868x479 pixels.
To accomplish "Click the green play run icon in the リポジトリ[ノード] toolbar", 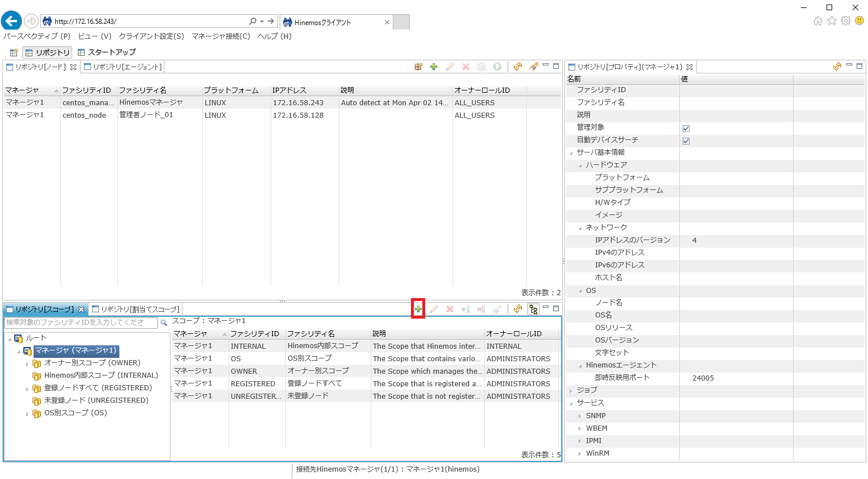I will 497,67.
